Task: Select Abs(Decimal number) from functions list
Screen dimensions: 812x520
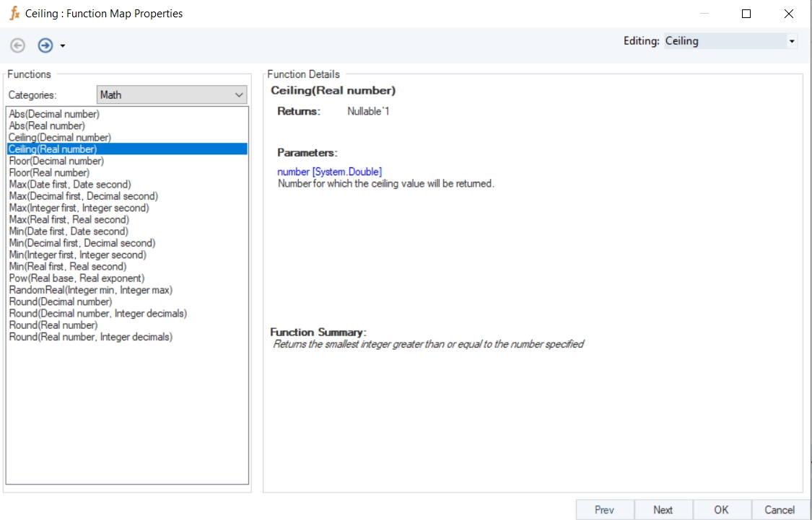Action: pyautogui.click(x=54, y=114)
